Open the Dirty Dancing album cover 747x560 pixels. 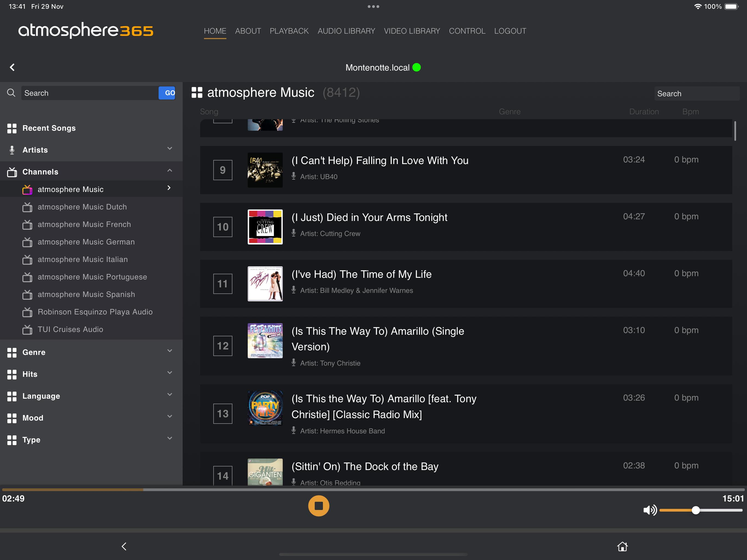(x=265, y=284)
